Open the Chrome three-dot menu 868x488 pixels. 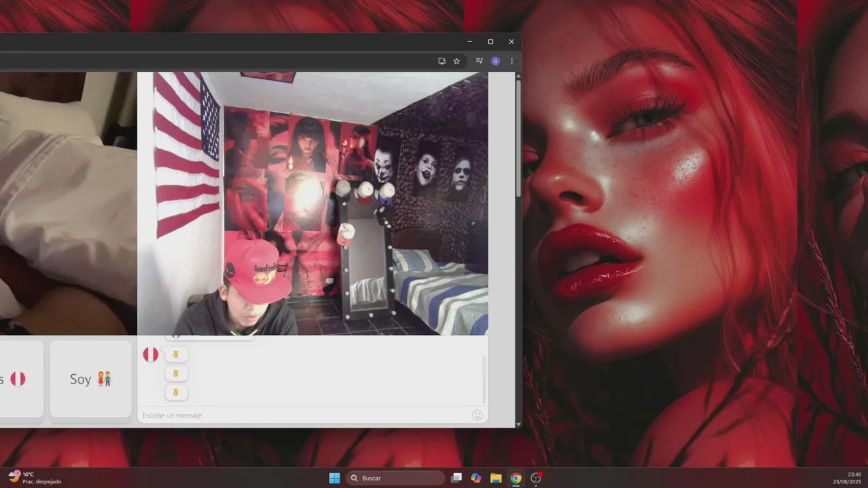coord(511,61)
